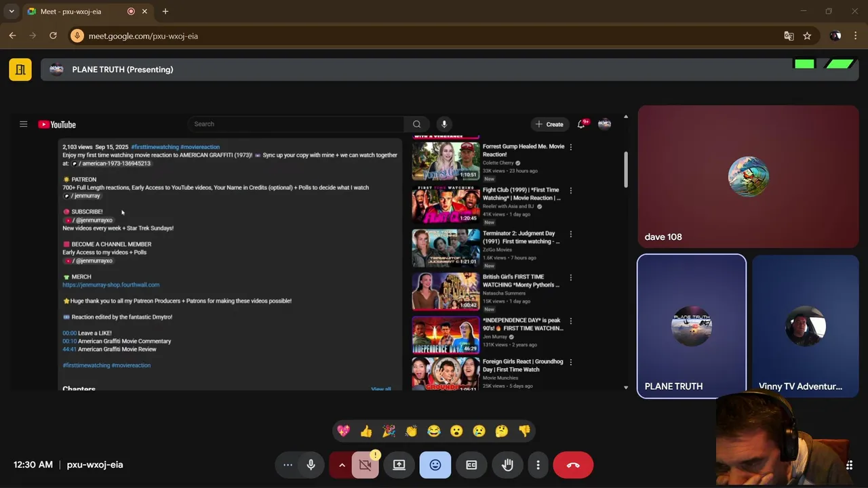This screenshot has width=868, height=488.
Task: Open audio settings chevron next to camera
Action: click(x=341, y=465)
